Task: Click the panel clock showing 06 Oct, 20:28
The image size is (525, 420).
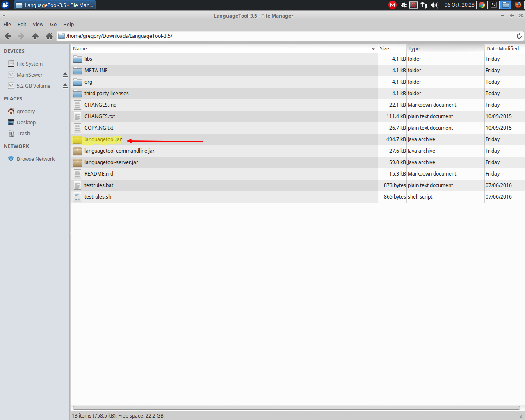Action: (x=459, y=5)
